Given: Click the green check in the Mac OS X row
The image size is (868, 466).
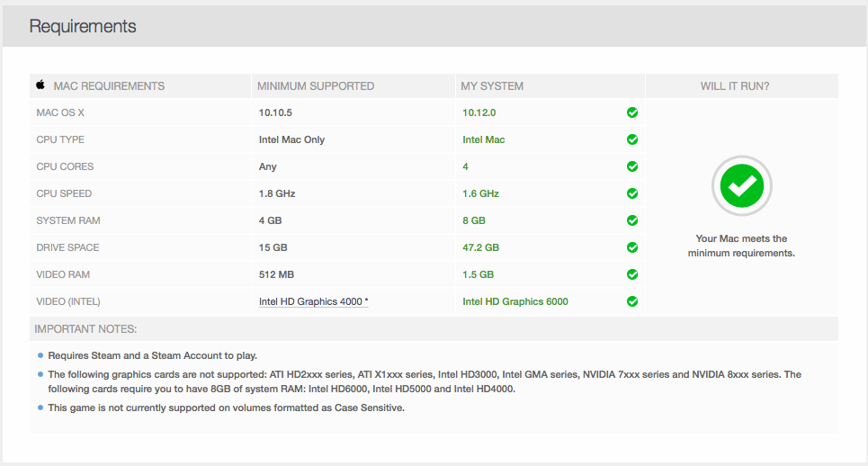Looking at the screenshot, I should 632,113.
